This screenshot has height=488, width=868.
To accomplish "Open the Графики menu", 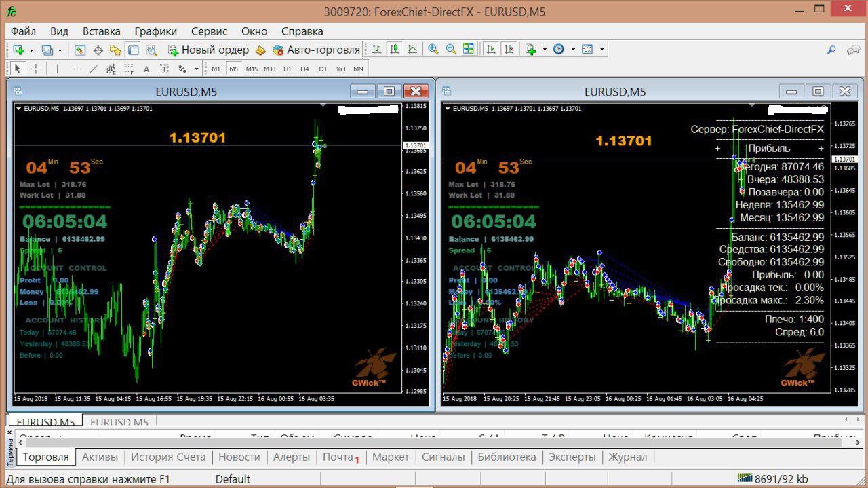I will (x=156, y=31).
